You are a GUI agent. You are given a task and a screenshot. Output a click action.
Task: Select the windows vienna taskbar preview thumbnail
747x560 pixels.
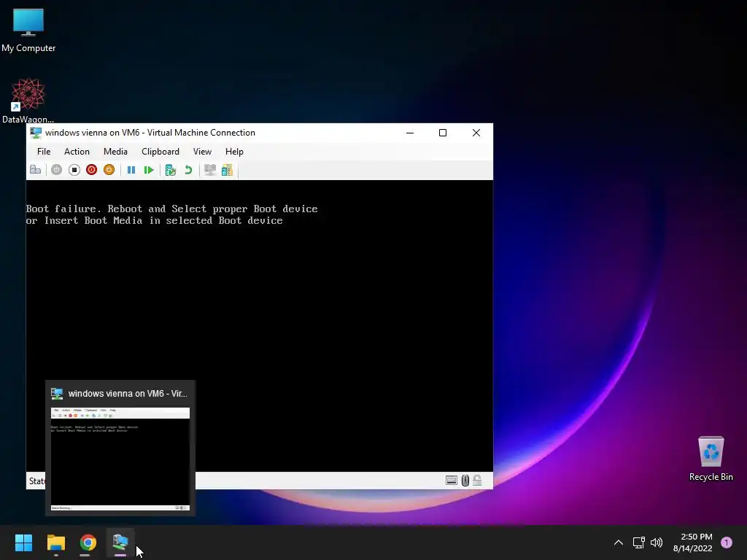pyautogui.click(x=120, y=459)
